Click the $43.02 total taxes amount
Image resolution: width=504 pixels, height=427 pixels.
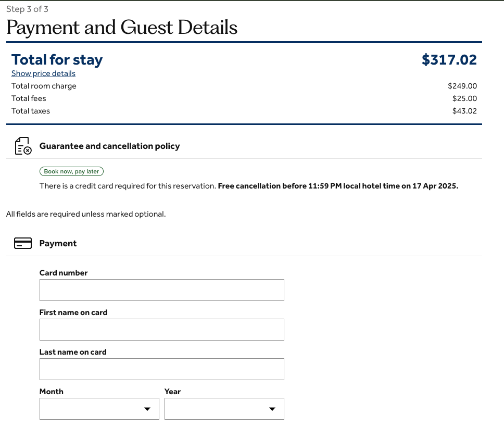(x=464, y=111)
